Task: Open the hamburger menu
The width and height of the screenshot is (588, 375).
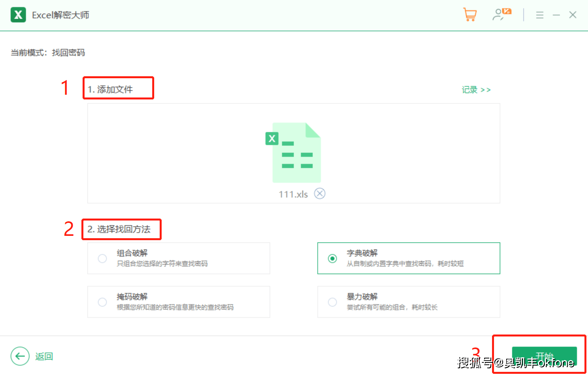Action: [x=540, y=15]
